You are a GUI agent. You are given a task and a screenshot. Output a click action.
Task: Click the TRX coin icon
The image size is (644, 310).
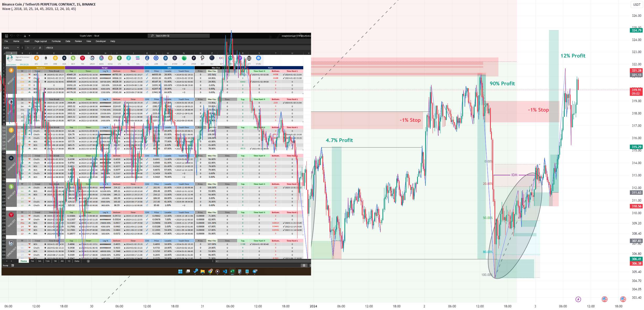(x=83, y=58)
